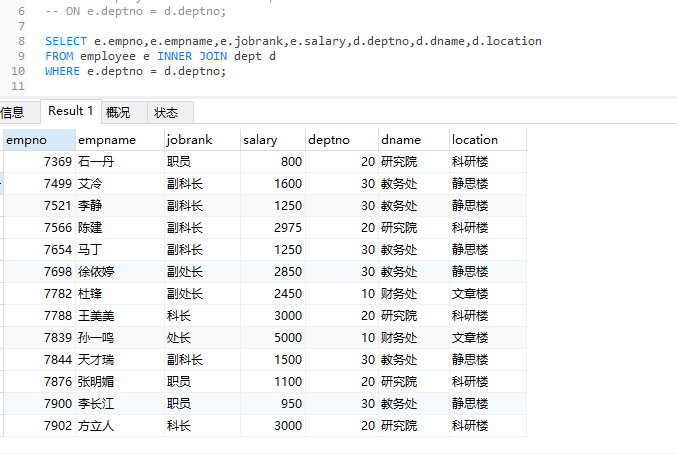This screenshot has height=454, width=677.
Task: Select the name cell 王美美
Action: [x=120, y=316]
